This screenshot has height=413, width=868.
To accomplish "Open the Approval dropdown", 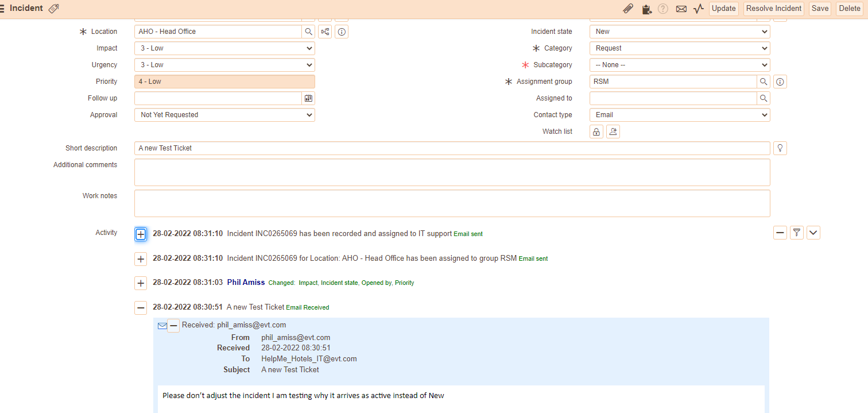I will click(224, 115).
